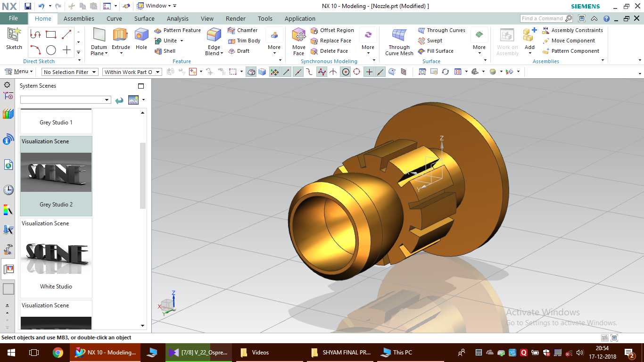Choose the Circle sketch tool
The width and height of the screenshot is (644, 362).
[x=51, y=50]
